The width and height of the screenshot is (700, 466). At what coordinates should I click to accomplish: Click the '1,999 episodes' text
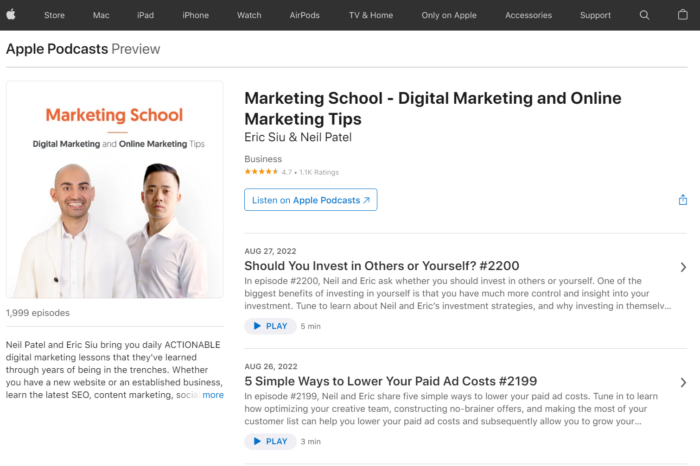(x=38, y=313)
